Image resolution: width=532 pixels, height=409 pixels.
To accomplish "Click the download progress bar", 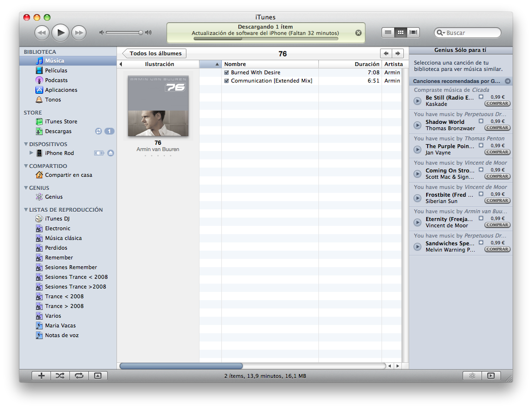I will point(266,39).
